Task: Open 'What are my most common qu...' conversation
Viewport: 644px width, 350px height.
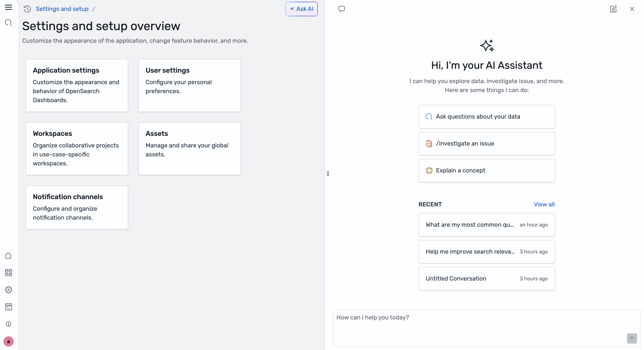Action: (x=486, y=225)
